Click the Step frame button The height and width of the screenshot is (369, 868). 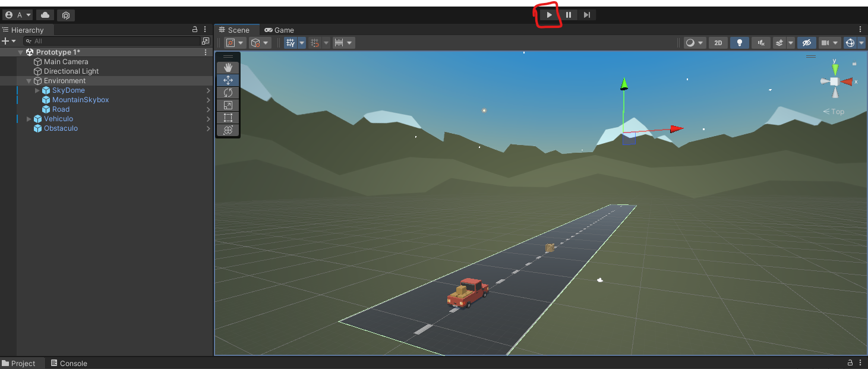[586, 15]
